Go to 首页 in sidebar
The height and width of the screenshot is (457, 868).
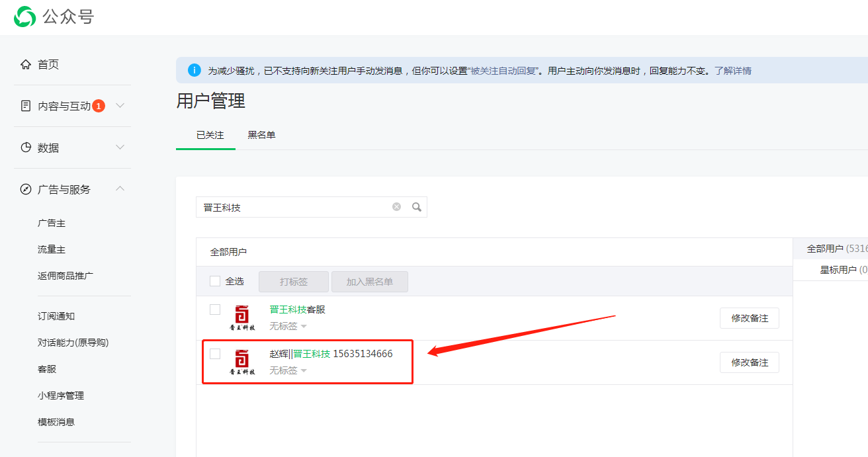48,64
